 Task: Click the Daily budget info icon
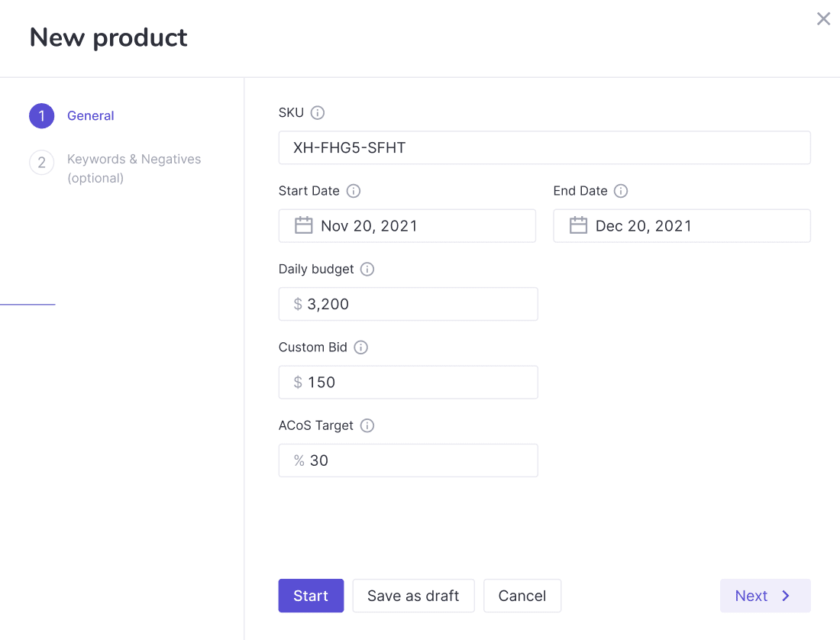coord(367,269)
